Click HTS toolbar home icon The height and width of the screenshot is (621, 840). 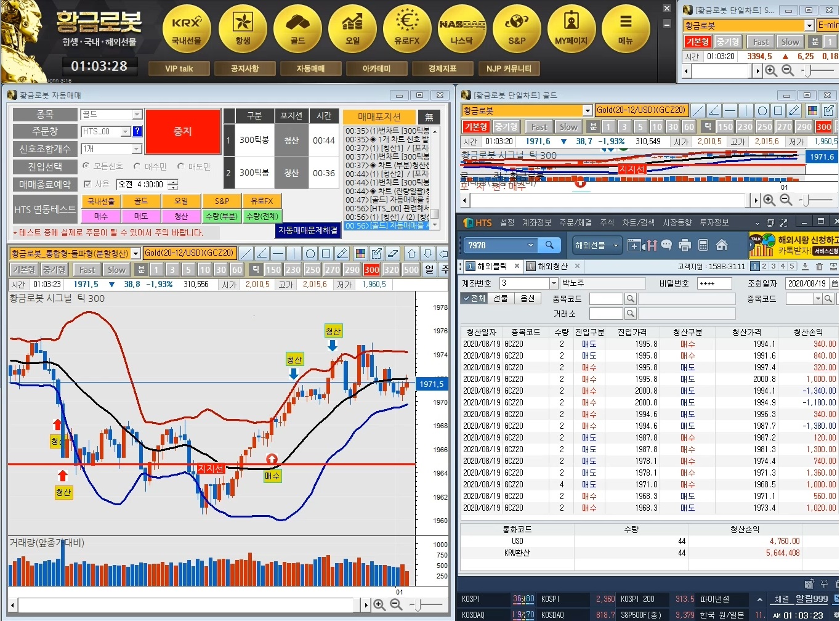point(722,245)
